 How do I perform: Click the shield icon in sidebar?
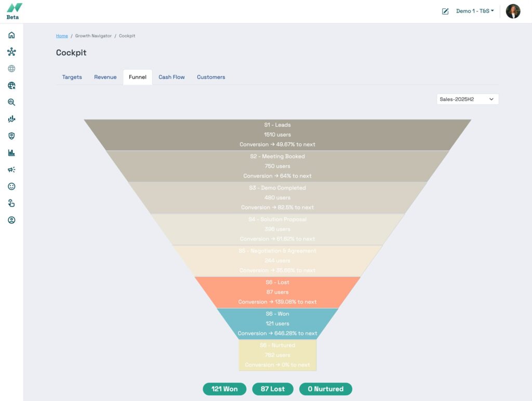[x=11, y=136]
